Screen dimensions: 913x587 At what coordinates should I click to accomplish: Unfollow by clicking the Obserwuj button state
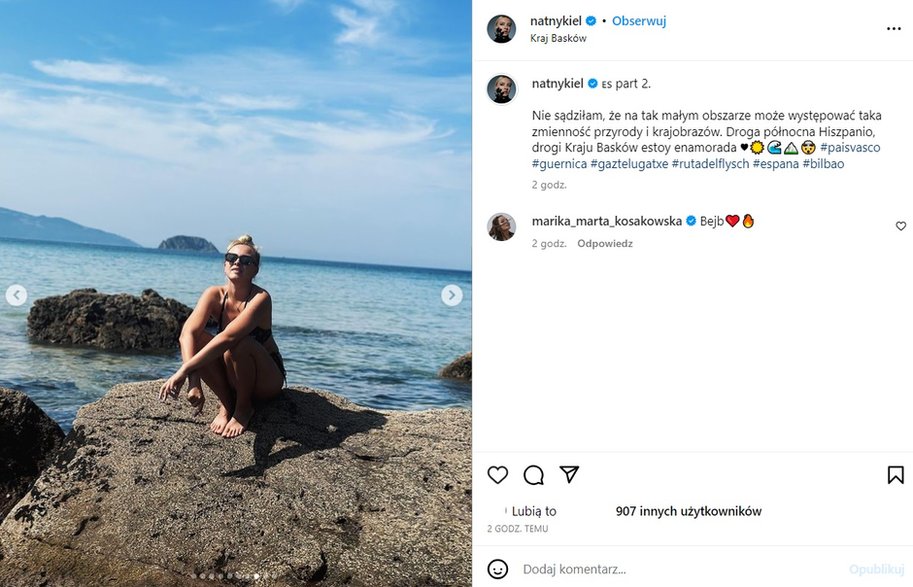(639, 19)
